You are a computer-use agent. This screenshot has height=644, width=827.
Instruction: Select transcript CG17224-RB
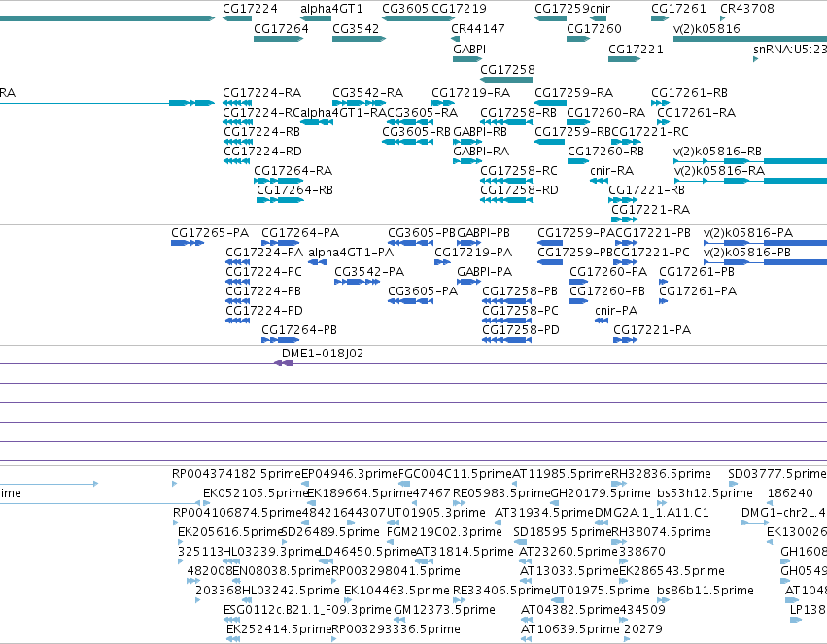(238, 141)
